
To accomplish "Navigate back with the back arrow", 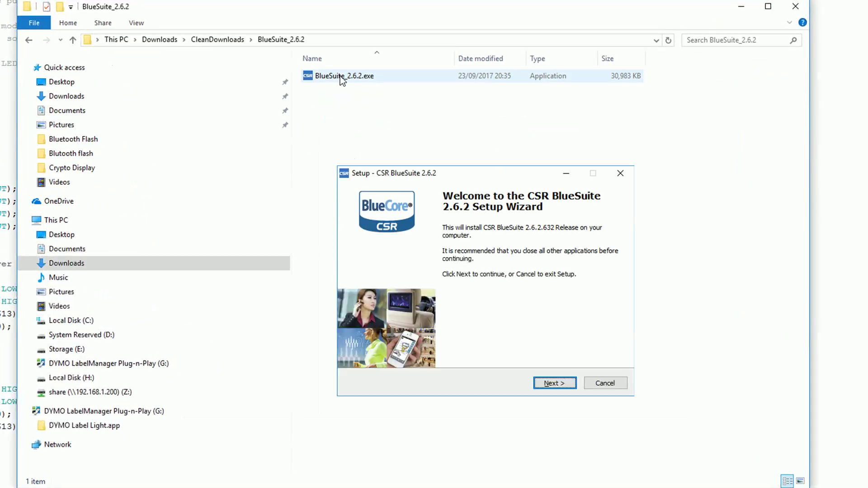I will point(29,40).
